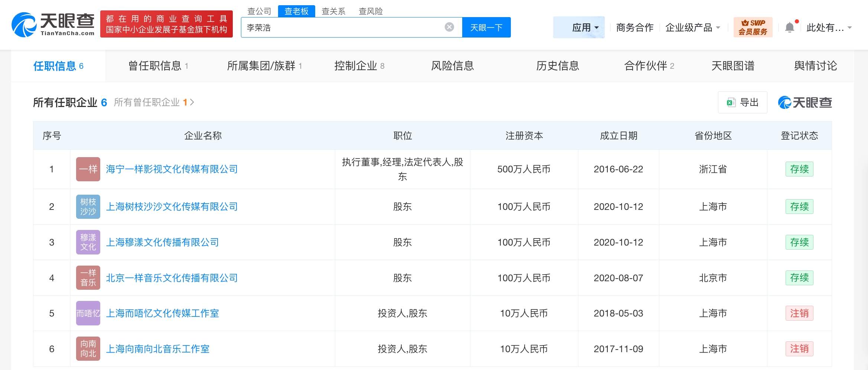Click the TianYanCha logo in header
This screenshot has width=868, height=370.
53,25
